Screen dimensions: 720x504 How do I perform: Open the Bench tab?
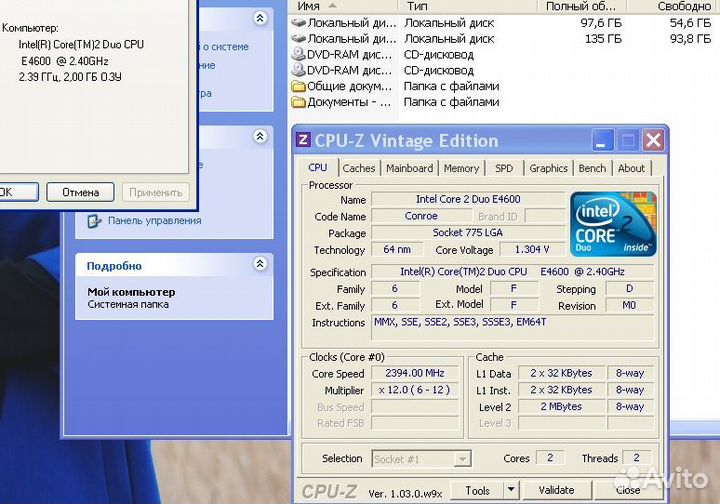(x=592, y=168)
